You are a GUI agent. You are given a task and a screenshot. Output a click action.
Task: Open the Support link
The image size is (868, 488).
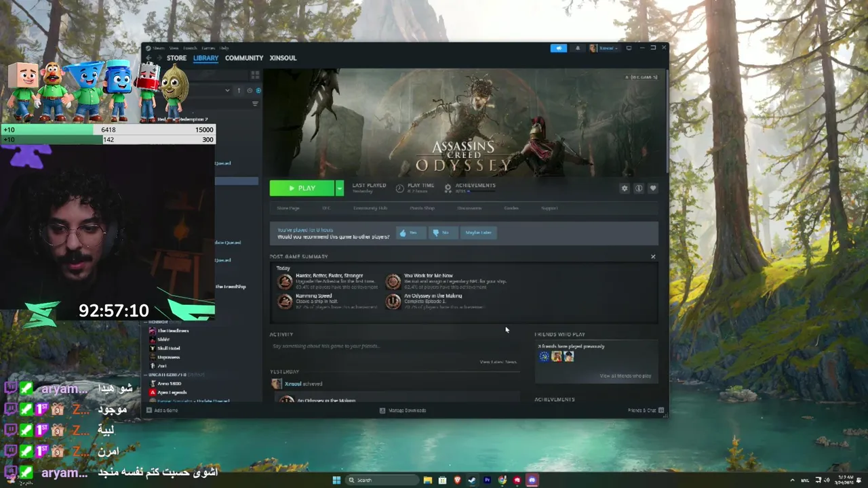pyautogui.click(x=549, y=208)
